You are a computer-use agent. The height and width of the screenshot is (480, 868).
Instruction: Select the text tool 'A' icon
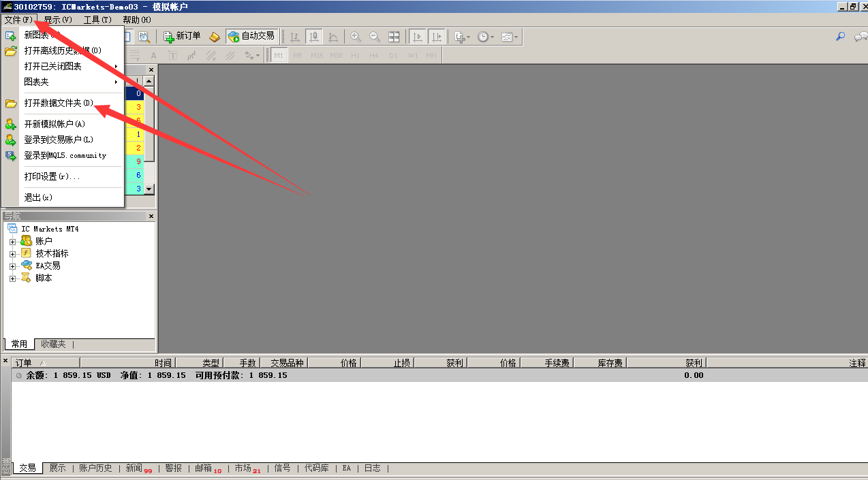point(153,55)
